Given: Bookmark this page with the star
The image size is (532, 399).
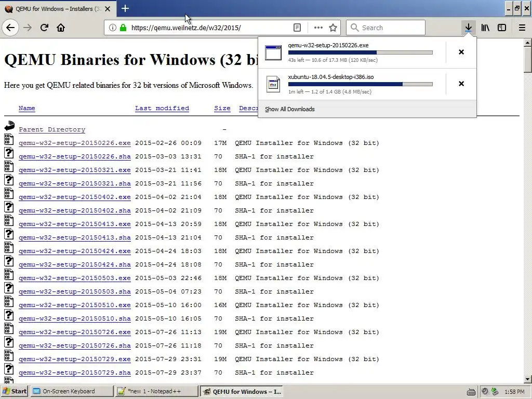Looking at the screenshot, I should pos(333,28).
